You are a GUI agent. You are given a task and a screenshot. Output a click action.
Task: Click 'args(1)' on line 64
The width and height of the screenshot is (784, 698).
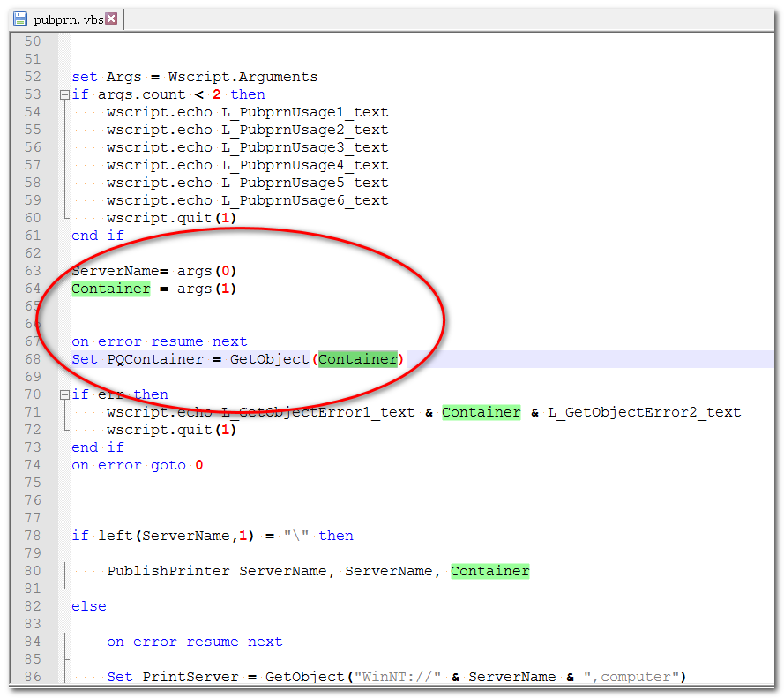click(x=206, y=289)
